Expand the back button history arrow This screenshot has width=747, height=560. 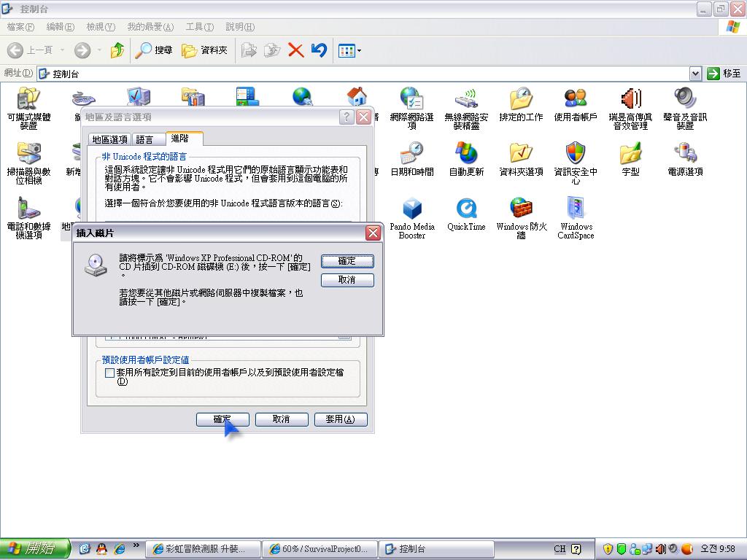point(62,50)
